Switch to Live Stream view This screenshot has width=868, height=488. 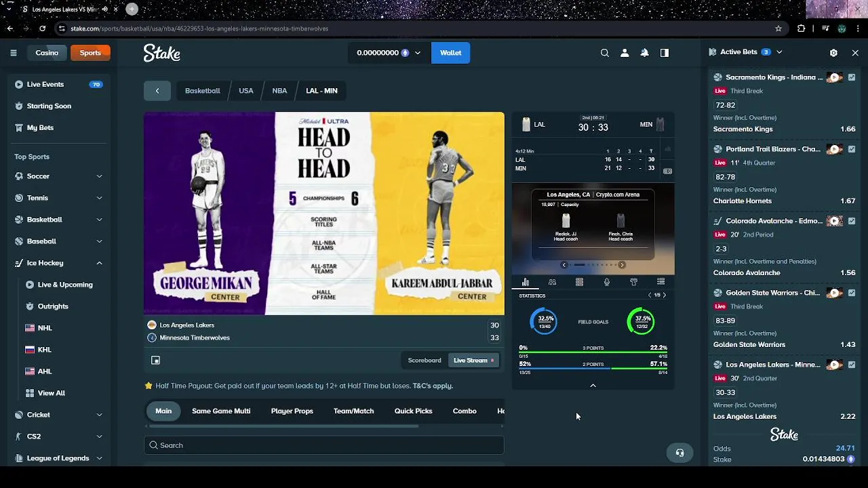[473, 361]
